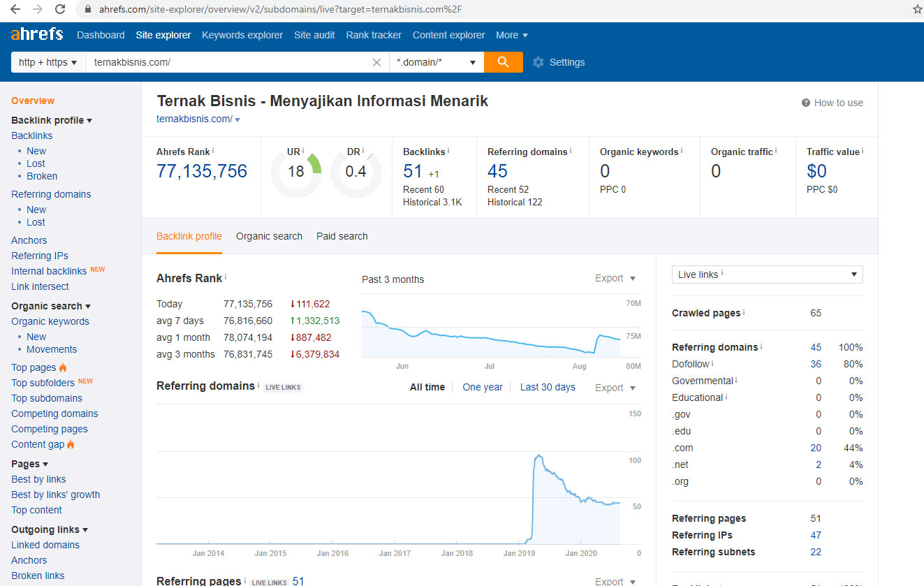The image size is (924, 586).
Task: Click the flame icon beside Content gap
Action: coord(71,444)
